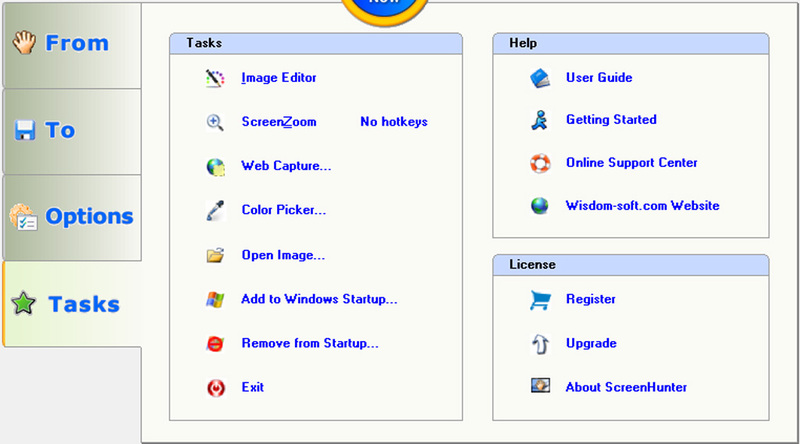Image resolution: width=800 pixels, height=444 pixels.
Task: Click the Exit link
Action: pos(253,387)
